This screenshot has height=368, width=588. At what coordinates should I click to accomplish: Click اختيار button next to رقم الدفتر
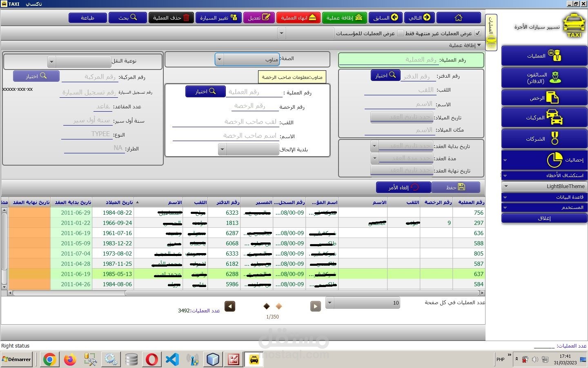(x=385, y=76)
